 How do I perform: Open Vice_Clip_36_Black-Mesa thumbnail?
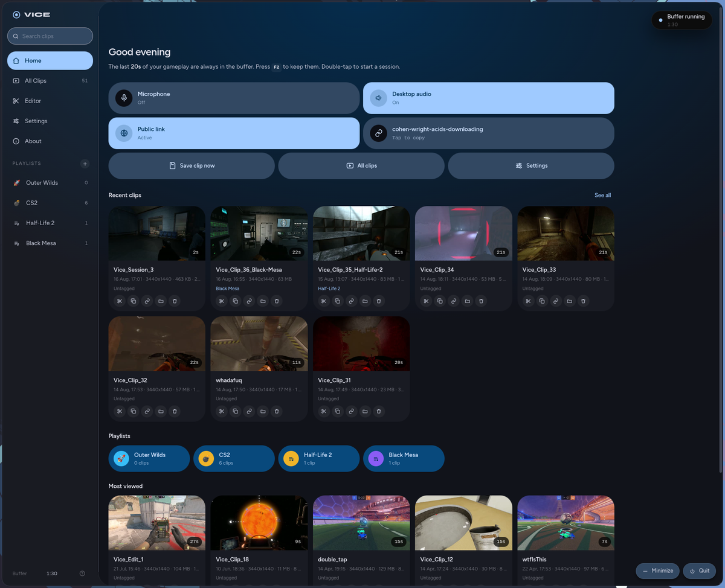259,234
